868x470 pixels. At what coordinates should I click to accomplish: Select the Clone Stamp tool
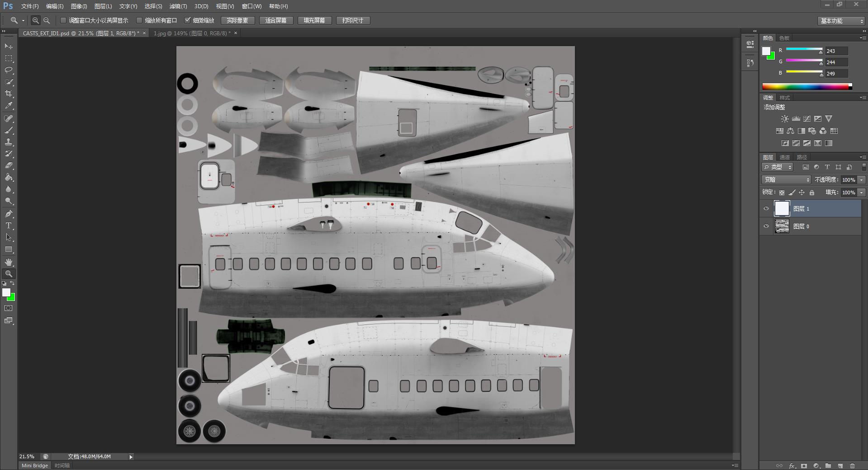9,142
